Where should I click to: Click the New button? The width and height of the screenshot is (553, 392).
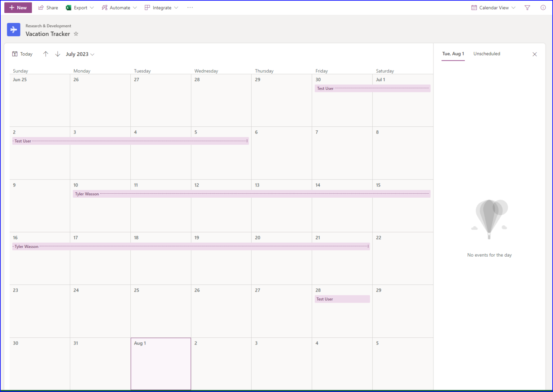(x=18, y=8)
